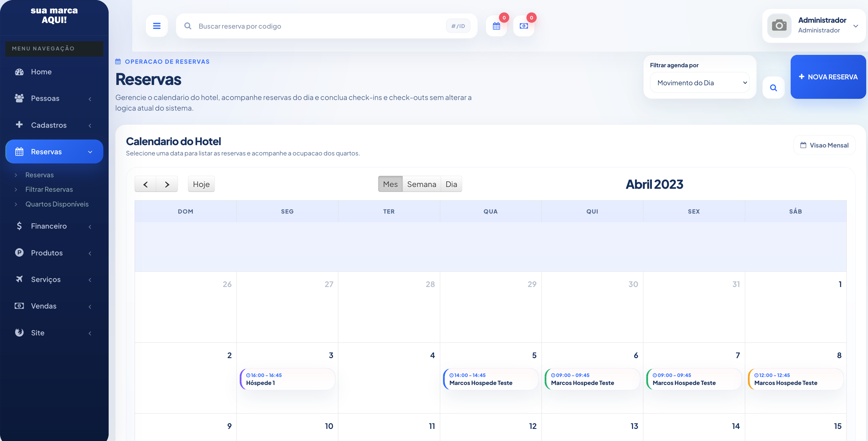Click the Cadastros plus icon
The width and height of the screenshot is (868, 441).
click(x=19, y=124)
